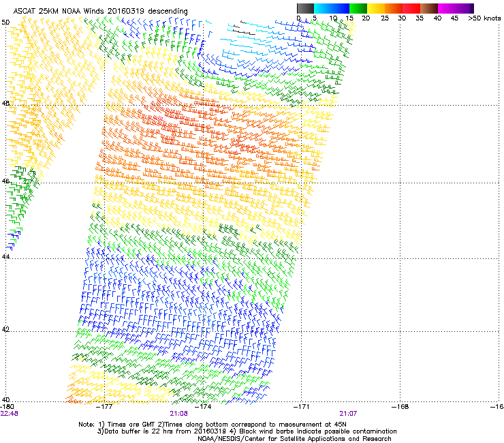504x443 pixels.
Task: Click the legend tick label '35'
Action: tap(420, 18)
